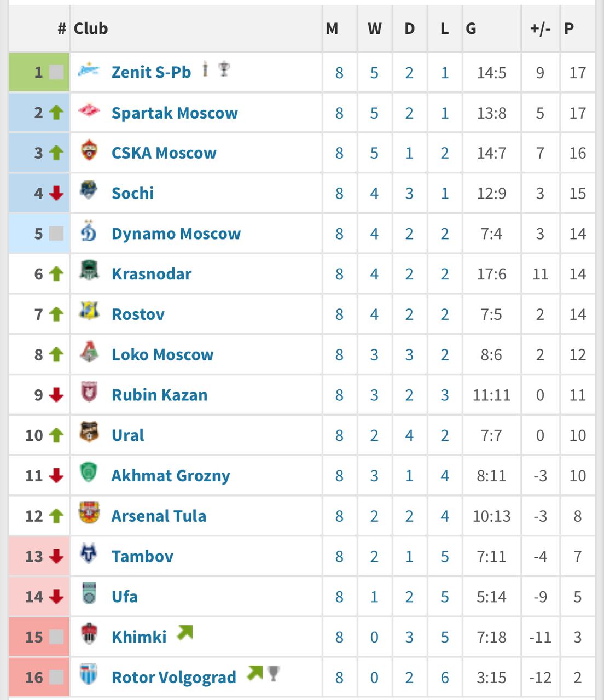604x700 pixels.
Task: Open Ural's matches played number
Action: pyautogui.click(x=339, y=435)
